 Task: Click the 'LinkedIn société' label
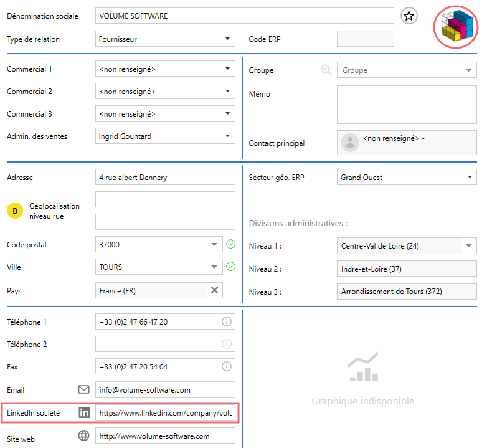pos(33,413)
